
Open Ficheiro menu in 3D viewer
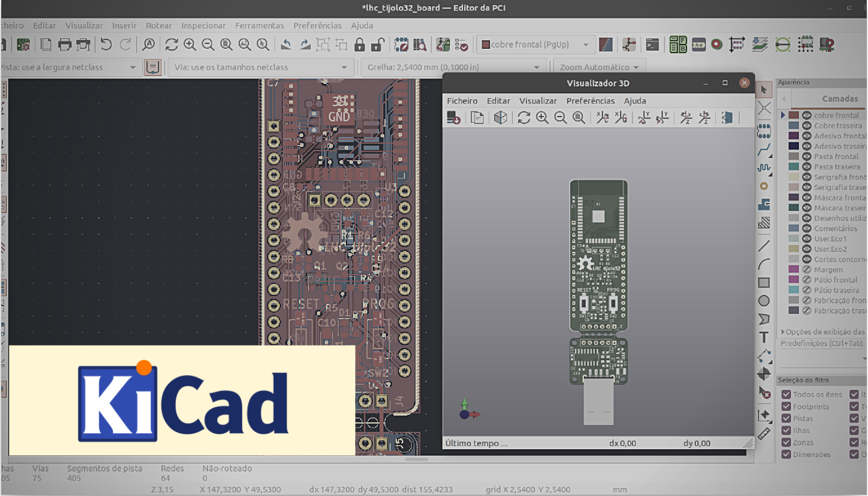click(462, 101)
